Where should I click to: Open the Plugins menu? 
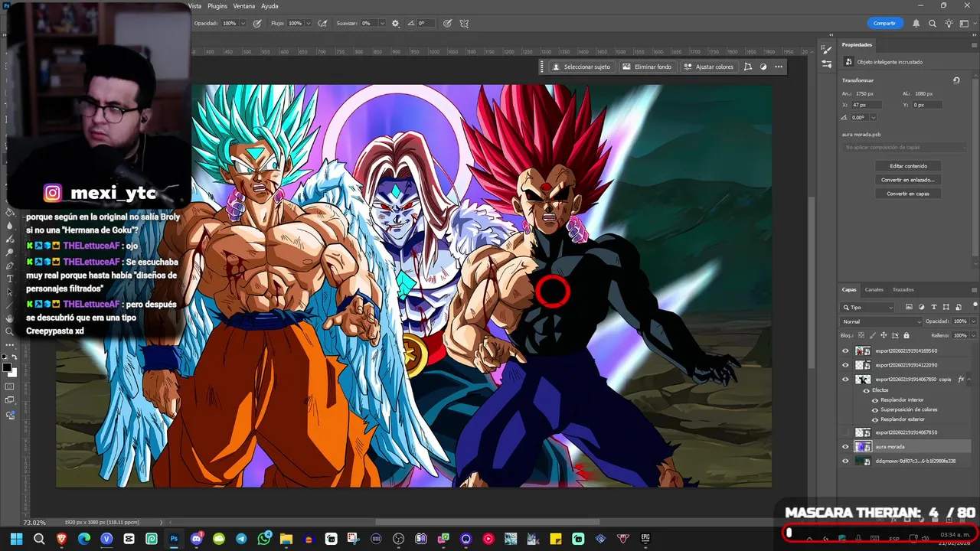click(217, 5)
